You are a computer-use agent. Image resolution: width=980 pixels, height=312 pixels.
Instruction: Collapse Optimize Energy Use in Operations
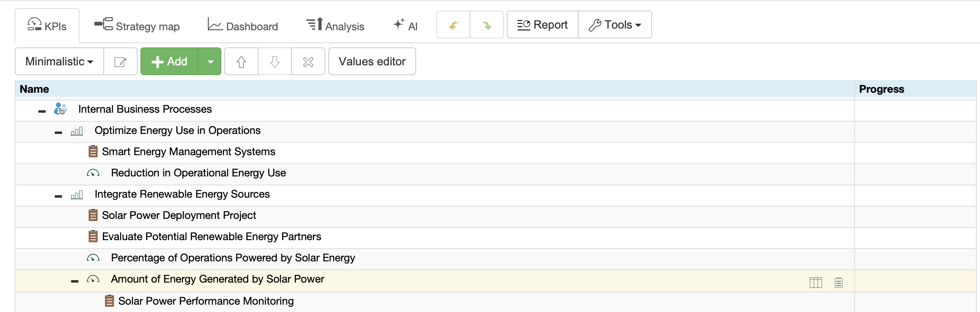[x=58, y=132]
